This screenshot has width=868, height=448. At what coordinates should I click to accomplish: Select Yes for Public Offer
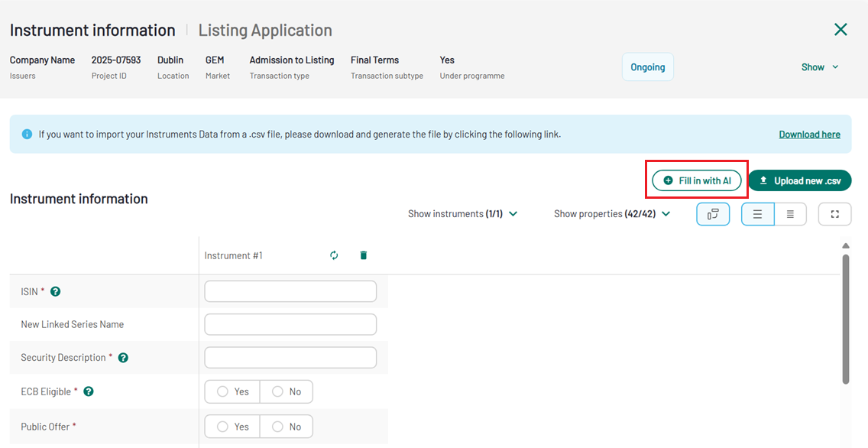pyautogui.click(x=232, y=427)
